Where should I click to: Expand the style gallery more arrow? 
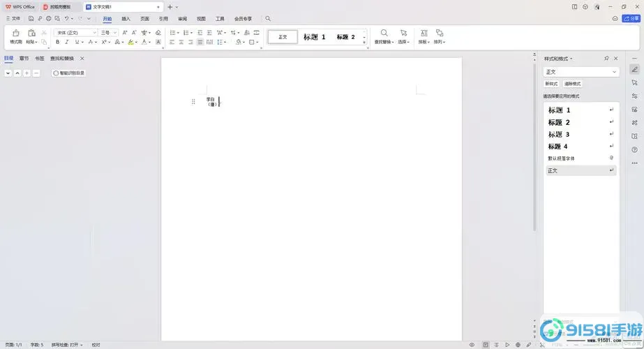click(364, 43)
